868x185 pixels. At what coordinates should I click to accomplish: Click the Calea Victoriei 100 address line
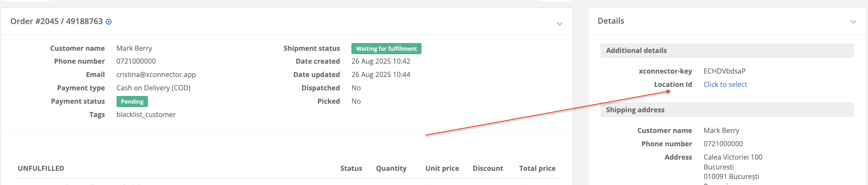[733, 157]
